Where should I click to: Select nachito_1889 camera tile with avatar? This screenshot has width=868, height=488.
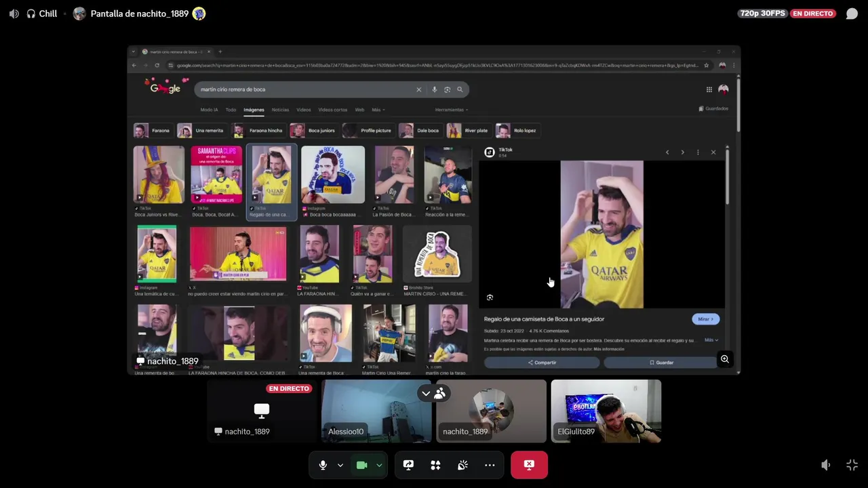[491, 411]
